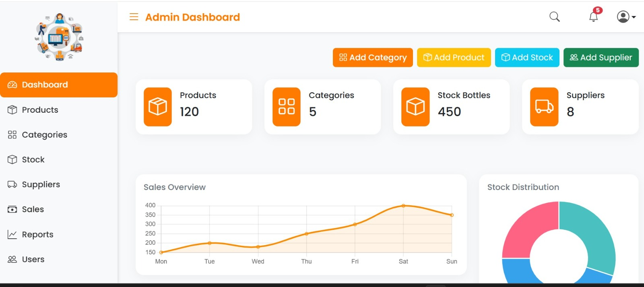The height and width of the screenshot is (287, 644).
Task: Click the Stock Bottles cube icon
Action: pyautogui.click(x=415, y=107)
